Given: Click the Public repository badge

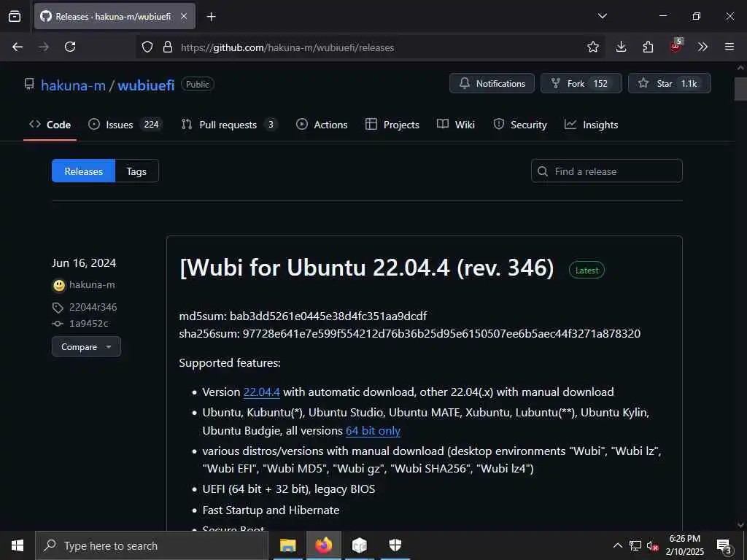Looking at the screenshot, I should (197, 85).
